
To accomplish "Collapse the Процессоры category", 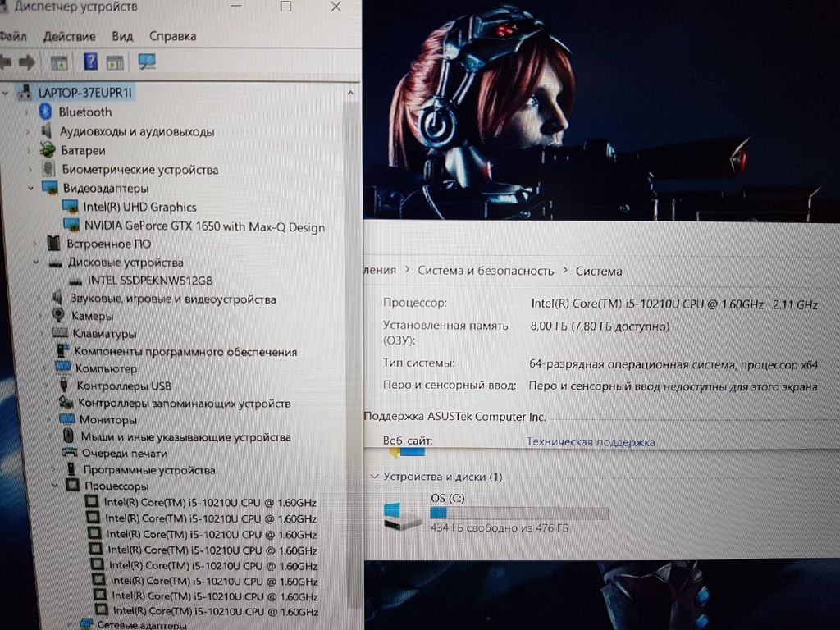I will [x=55, y=486].
